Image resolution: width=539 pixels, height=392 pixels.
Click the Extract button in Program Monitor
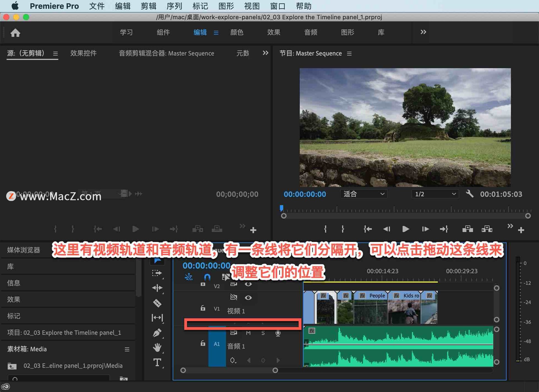(x=487, y=229)
